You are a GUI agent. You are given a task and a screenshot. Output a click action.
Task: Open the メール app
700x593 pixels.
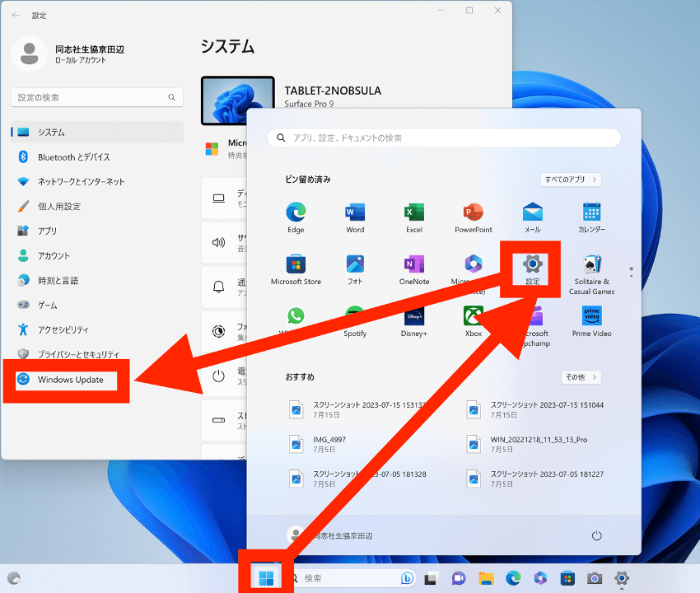click(x=533, y=217)
